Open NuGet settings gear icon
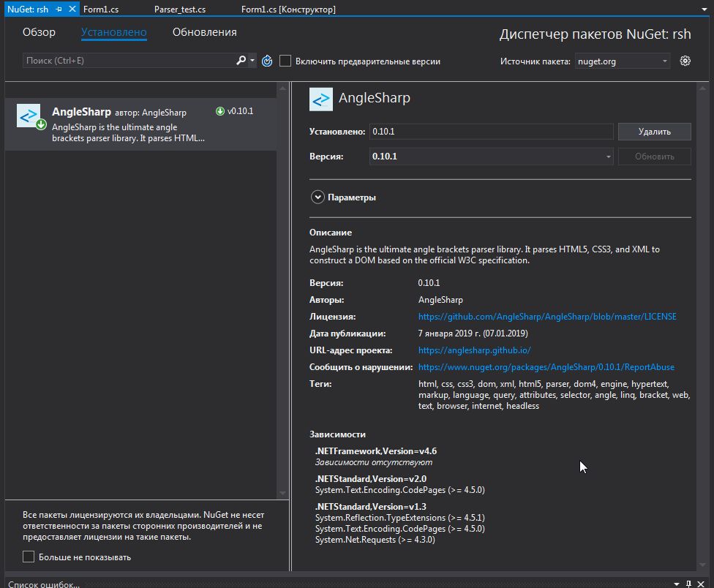This screenshot has width=714, height=588. pos(685,61)
